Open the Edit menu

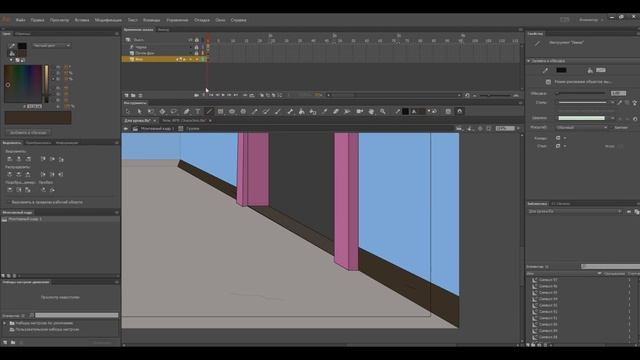click(37, 20)
